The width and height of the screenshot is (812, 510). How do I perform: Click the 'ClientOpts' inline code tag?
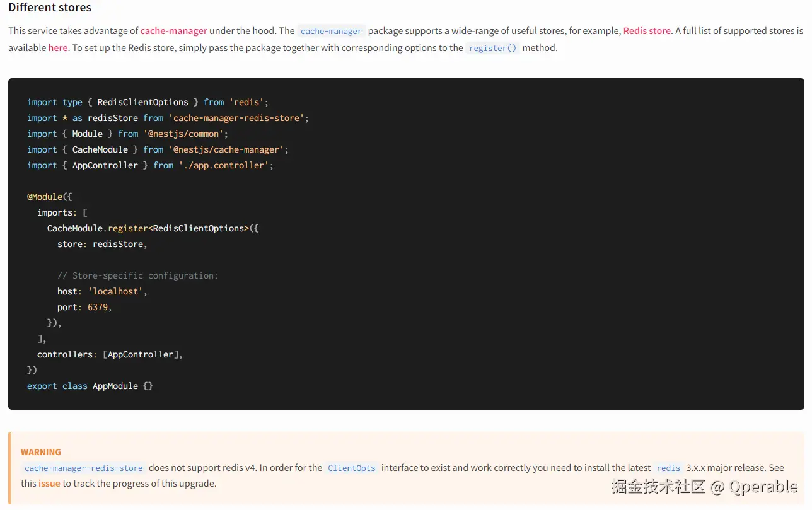point(351,468)
